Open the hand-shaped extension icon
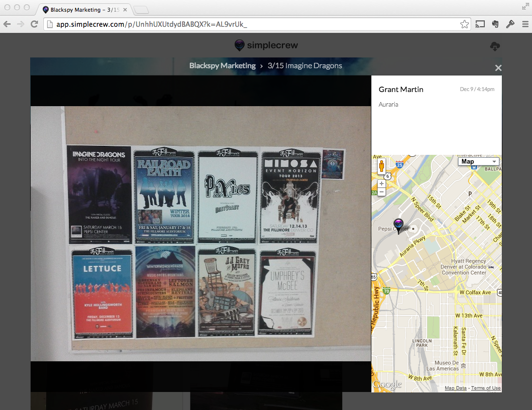 pyautogui.click(x=495, y=24)
